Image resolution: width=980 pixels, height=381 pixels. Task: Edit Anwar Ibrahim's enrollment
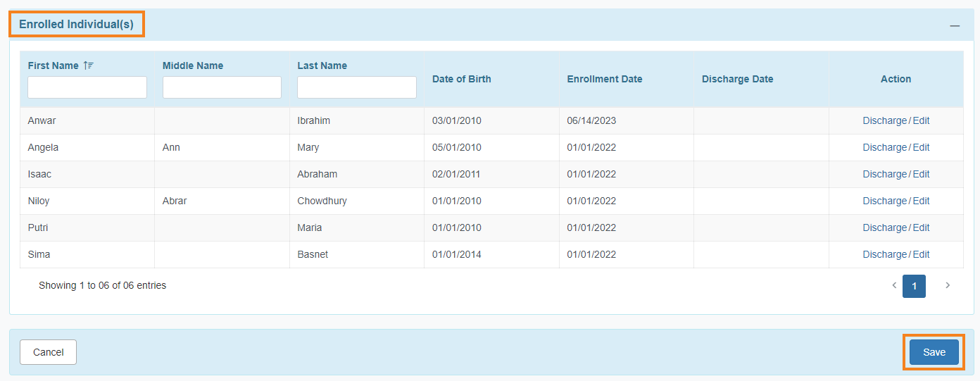(x=921, y=120)
